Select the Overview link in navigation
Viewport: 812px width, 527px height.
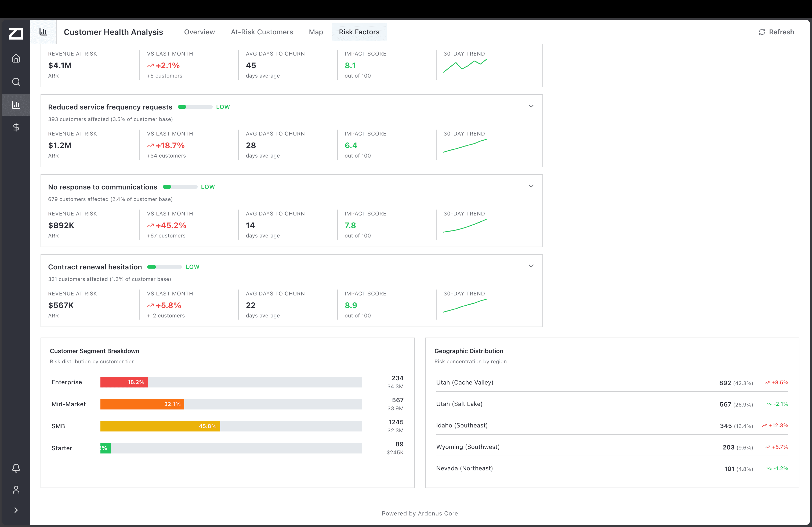pos(199,32)
